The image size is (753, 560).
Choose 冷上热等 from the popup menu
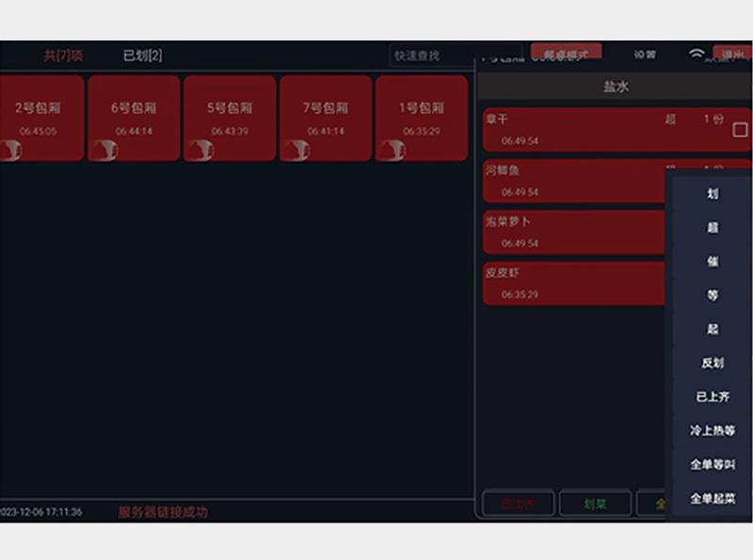click(713, 431)
